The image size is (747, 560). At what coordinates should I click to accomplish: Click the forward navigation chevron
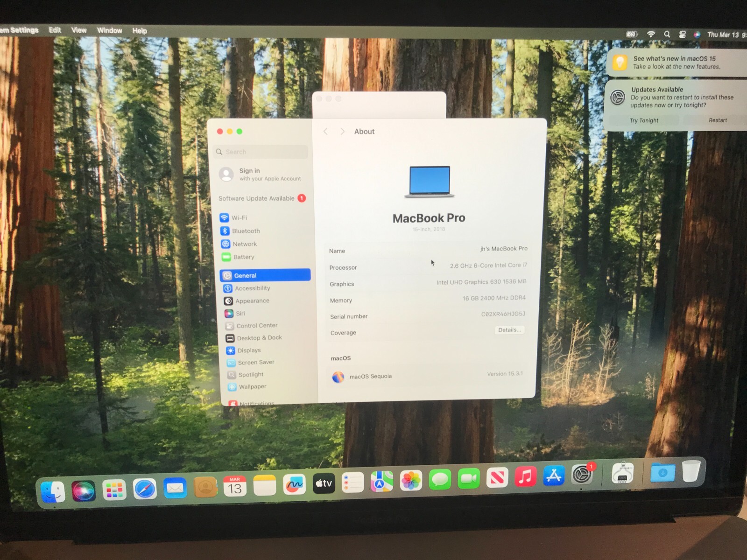click(343, 131)
